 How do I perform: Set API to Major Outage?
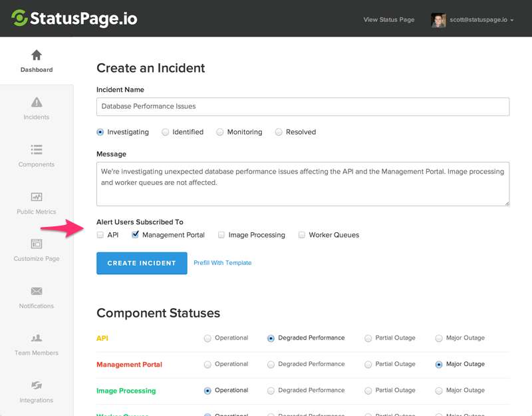pos(439,338)
